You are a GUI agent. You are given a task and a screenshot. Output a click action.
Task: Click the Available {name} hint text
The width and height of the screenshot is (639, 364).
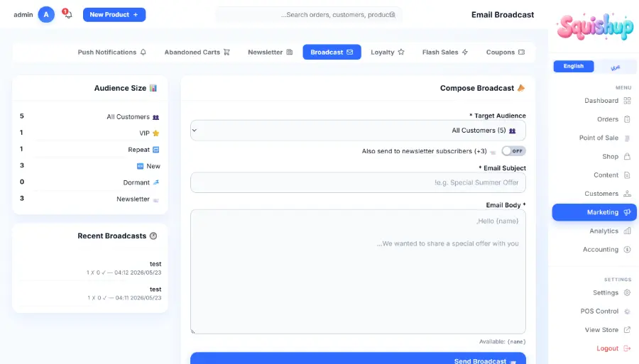(x=502, y=341)
